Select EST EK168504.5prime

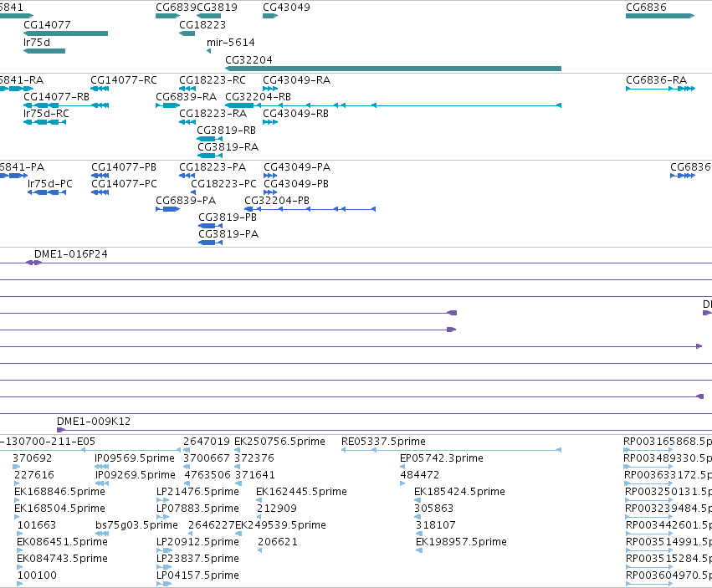tap(59, 509)
